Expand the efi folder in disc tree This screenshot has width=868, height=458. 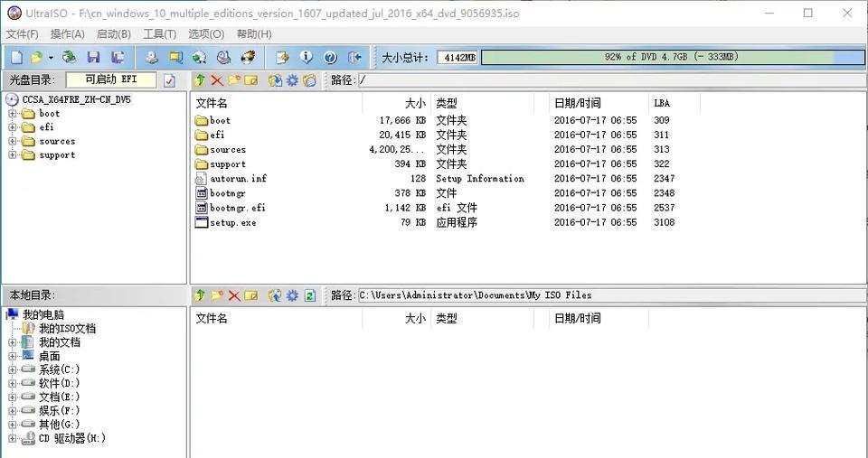point(12,127)
